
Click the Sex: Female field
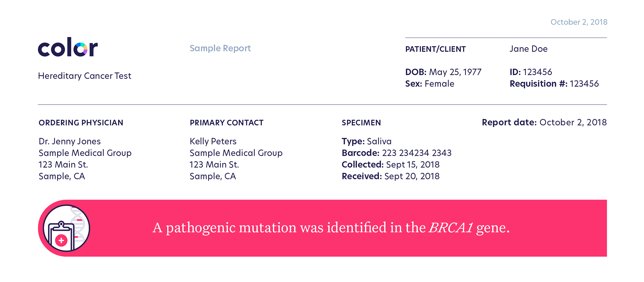pos(430,84)
